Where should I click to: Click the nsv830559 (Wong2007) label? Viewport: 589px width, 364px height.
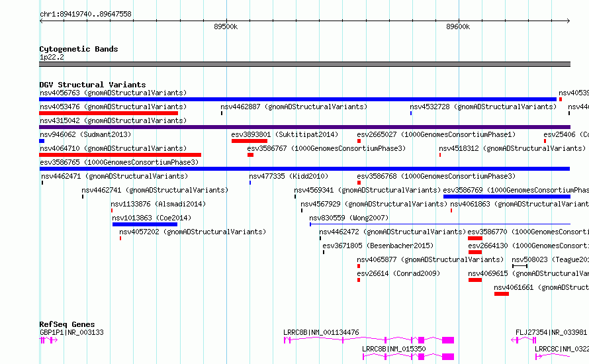pos(349,218)
